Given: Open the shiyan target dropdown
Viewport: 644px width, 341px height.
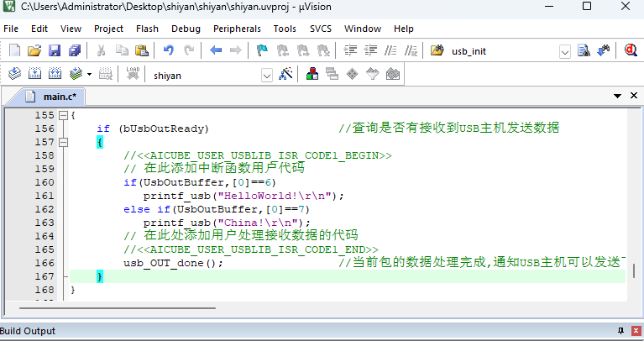Looking at the screenshot, I should [x=266, y=76].
